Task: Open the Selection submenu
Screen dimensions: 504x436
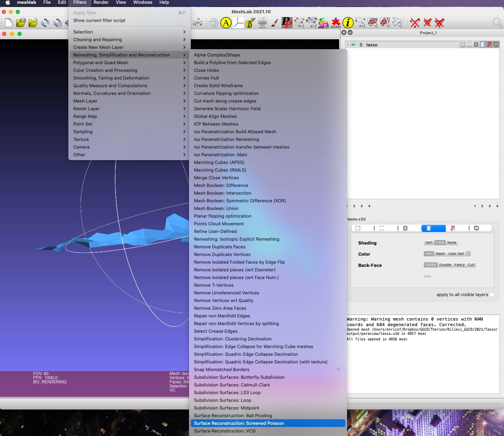Action: point(129,32)
